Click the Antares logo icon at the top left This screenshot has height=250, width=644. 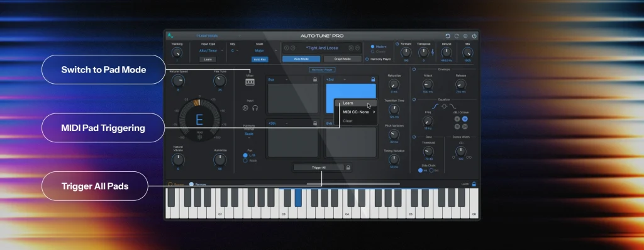pyautogui.click(x=170, y=36)
